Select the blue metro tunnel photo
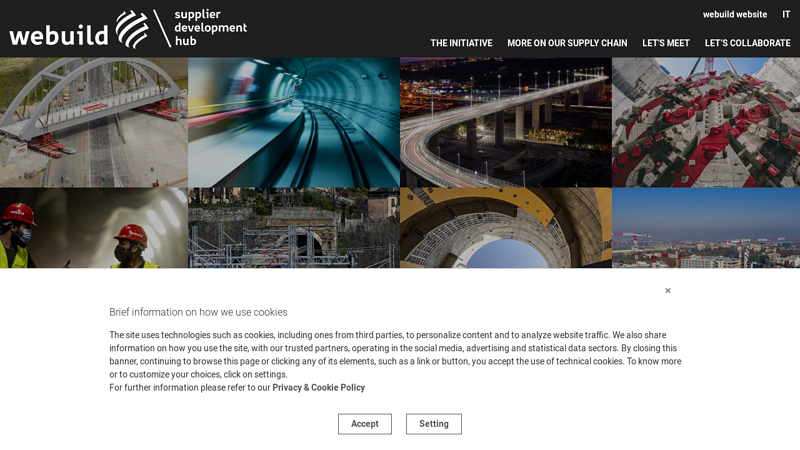This screenshot has height=450, width=800. coord(294,122)
